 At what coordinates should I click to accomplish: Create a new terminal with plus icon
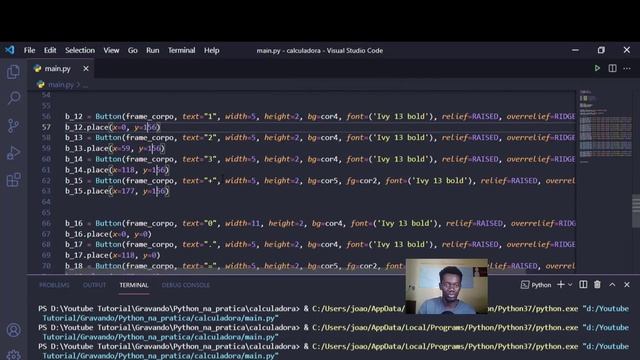[x=560, y=284]
